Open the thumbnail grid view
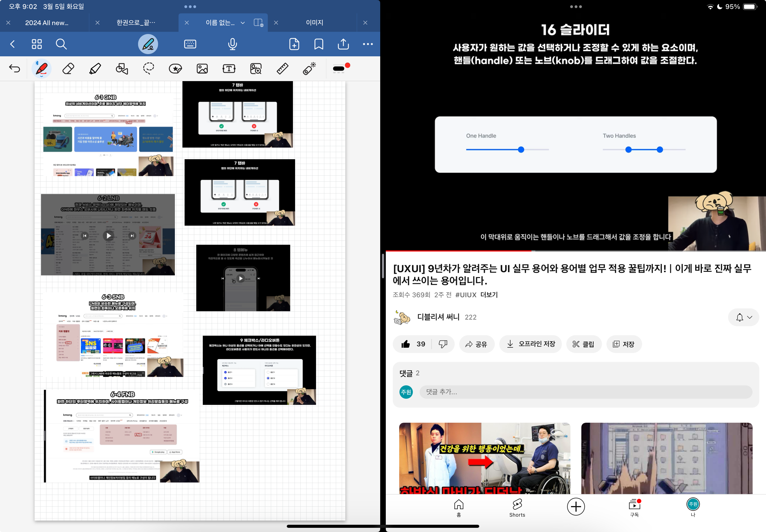 tap(37, 44)
